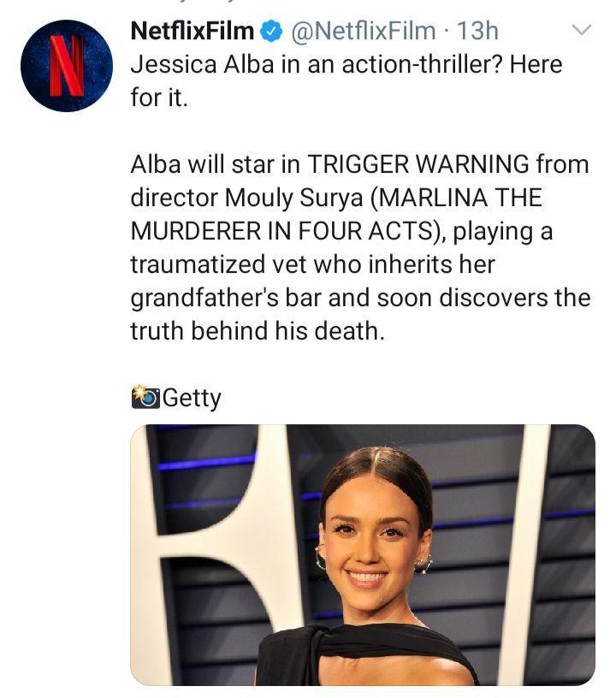The image size is (616, 698).
Task: Select the "Jessica Alba in an action-thriller?" line
Action: pos(317,64)
